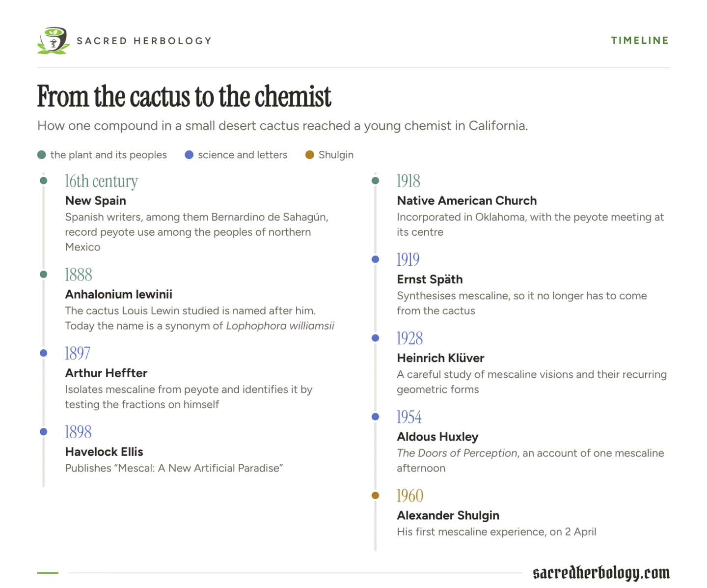Viewport: 707px width, 588px height.
Task: Select the amber Shulgin legend dot
Action: coord(310,155)
